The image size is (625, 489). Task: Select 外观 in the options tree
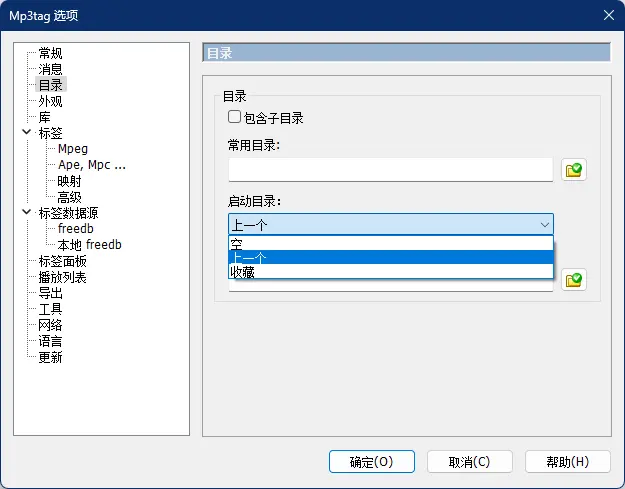(x=51, y=101)
